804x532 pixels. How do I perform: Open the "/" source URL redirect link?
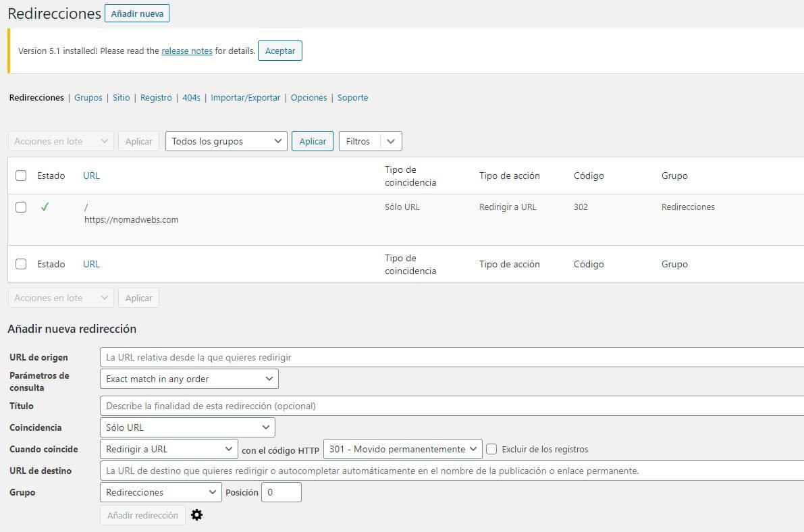pos(86,207)
